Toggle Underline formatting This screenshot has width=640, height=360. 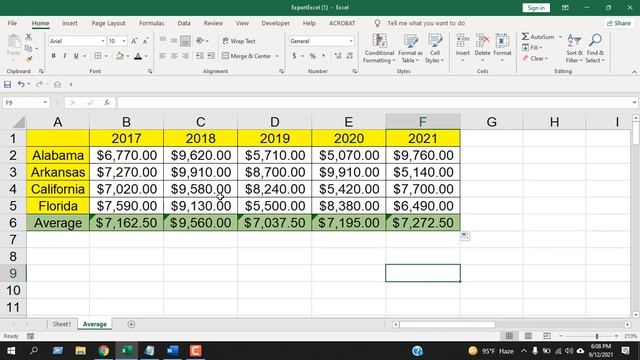(x=76, y=56)
